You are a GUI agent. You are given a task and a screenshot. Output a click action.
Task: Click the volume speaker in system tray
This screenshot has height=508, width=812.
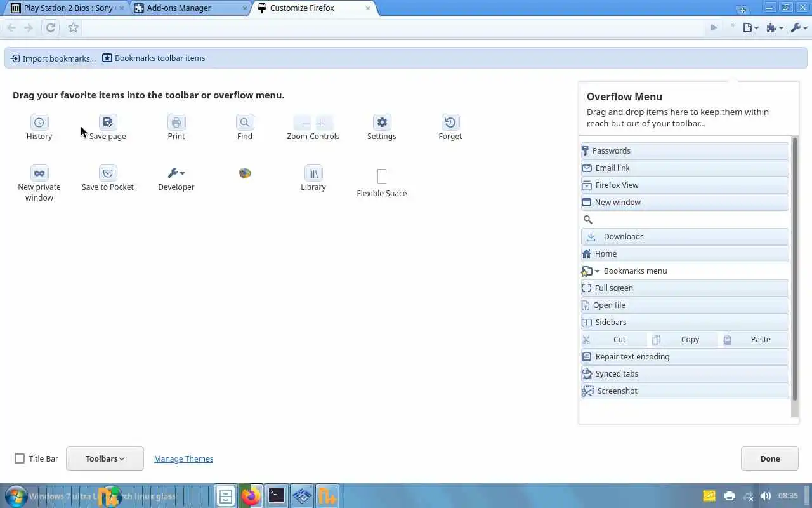(x=766, y=496)
